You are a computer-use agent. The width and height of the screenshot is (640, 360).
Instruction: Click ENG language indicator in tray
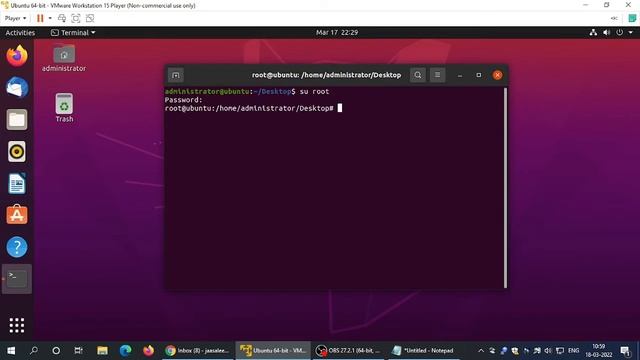(573, 350)
